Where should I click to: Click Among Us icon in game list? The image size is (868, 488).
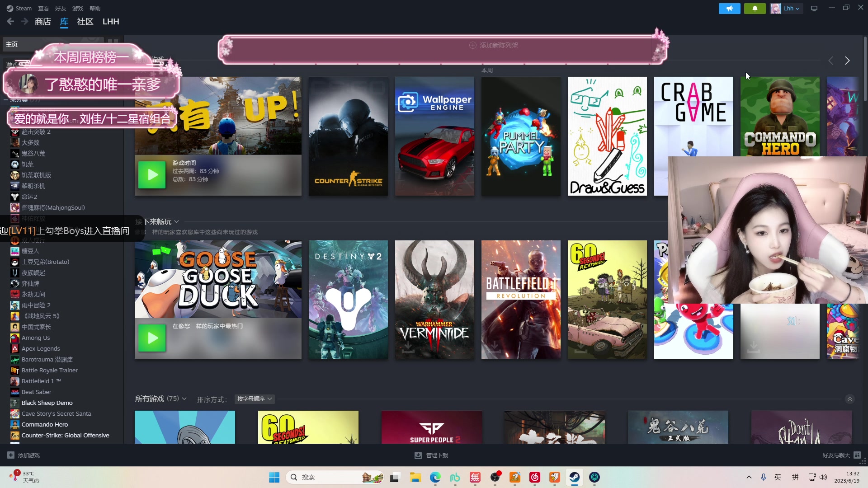click(15, 338)
